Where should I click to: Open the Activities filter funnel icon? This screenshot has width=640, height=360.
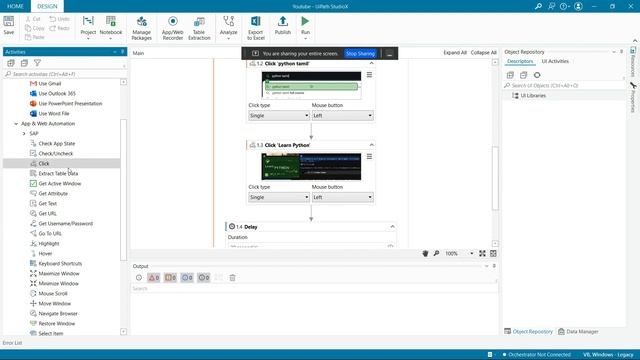point(37,63)
